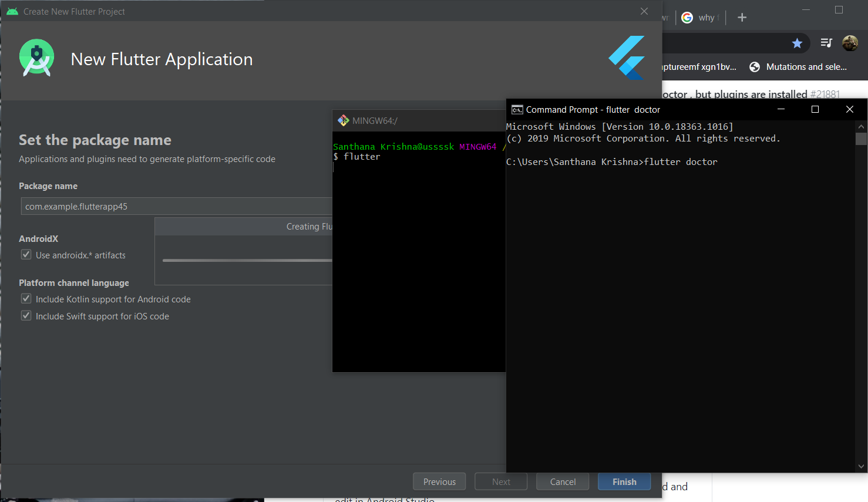Click the Flutter logo in the wizard header
The height and width of the screenshot is (502, 868).
(x=627, y=58)
